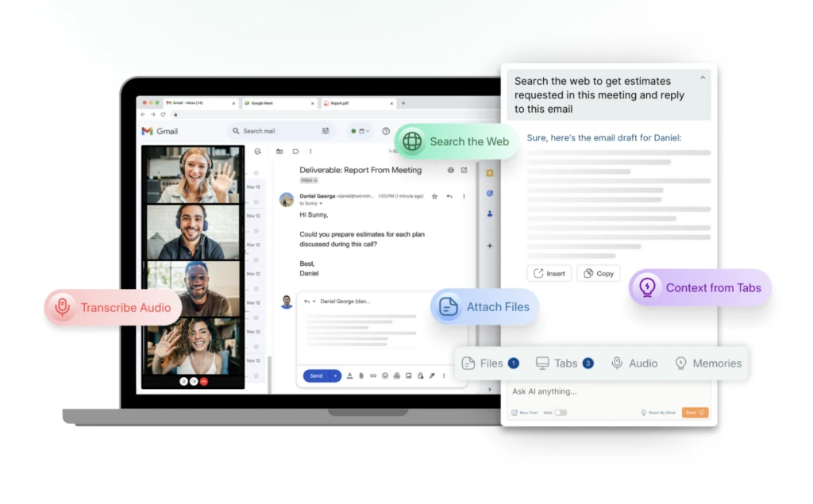Click the select-all checkbox in the Gmail toolbar

coord(257,151)
